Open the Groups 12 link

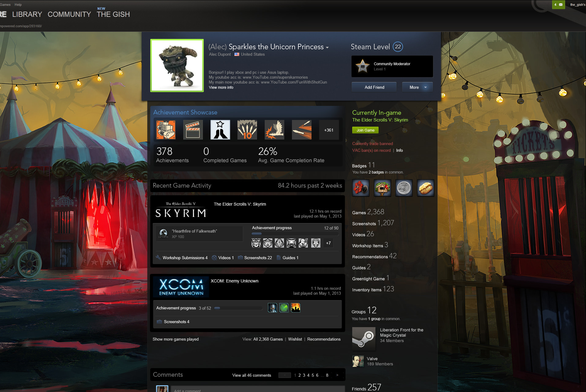tap(364, 311)
